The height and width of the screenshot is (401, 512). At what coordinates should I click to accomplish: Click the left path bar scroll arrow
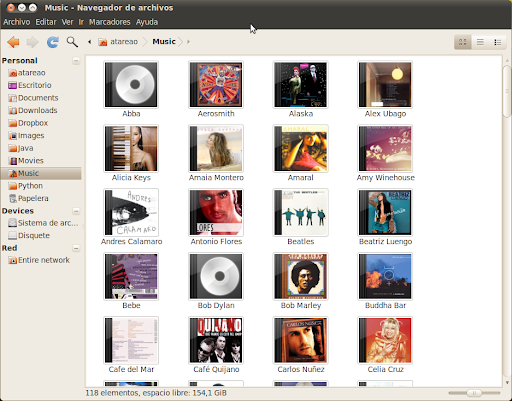click(x=89, y=42)
